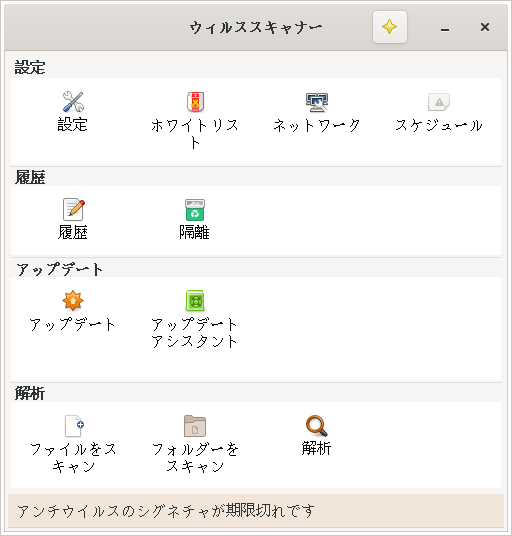Choose the フォルダーをスキャン folder icon

point(195,426)
